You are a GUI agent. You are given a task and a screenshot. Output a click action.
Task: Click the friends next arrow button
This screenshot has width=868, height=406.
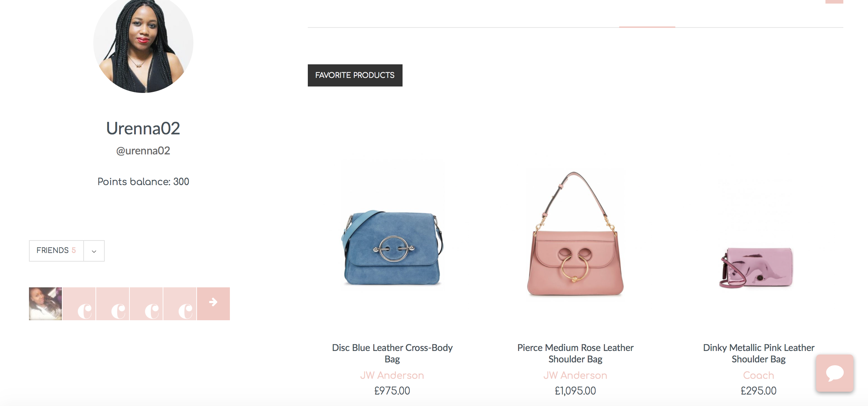213,303
